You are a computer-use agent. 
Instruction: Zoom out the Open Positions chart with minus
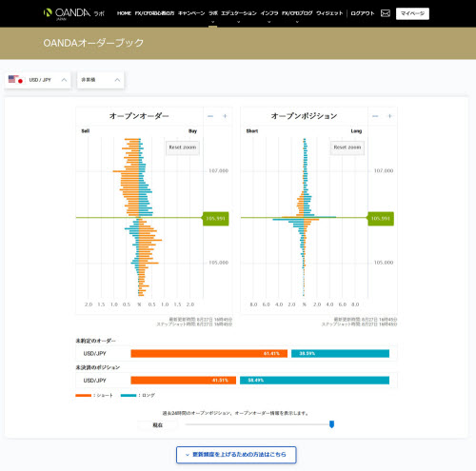click(375, 116)
